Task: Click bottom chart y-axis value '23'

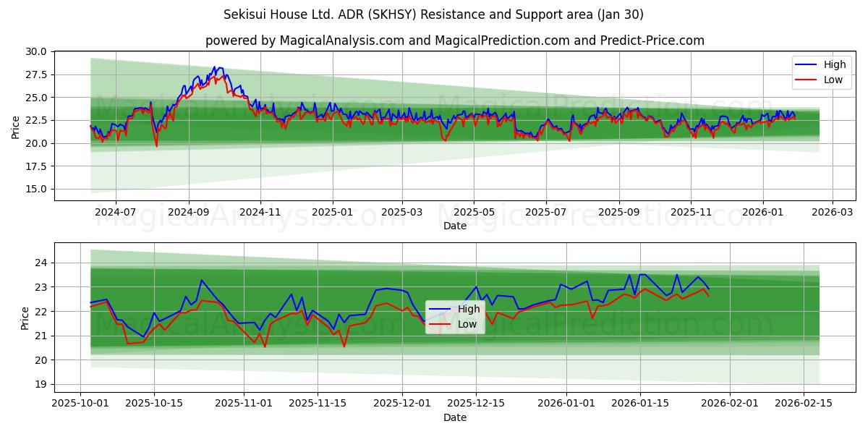Action: [x=42, y=287]
